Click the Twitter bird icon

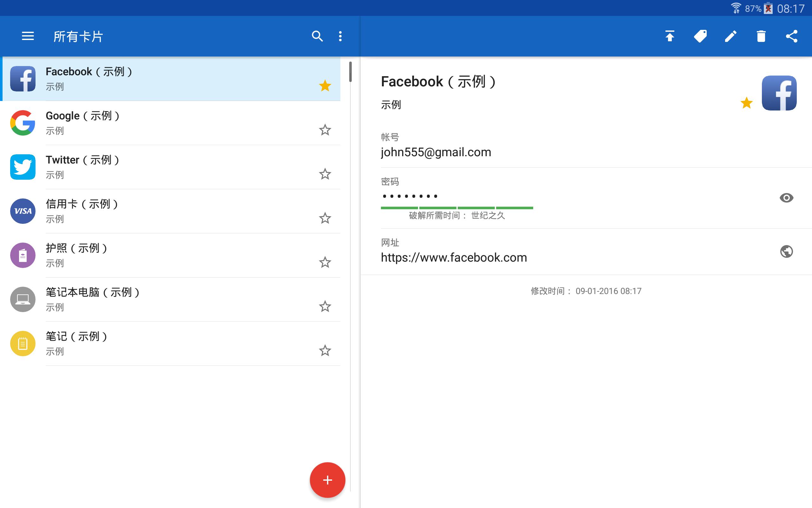(23, 167)
